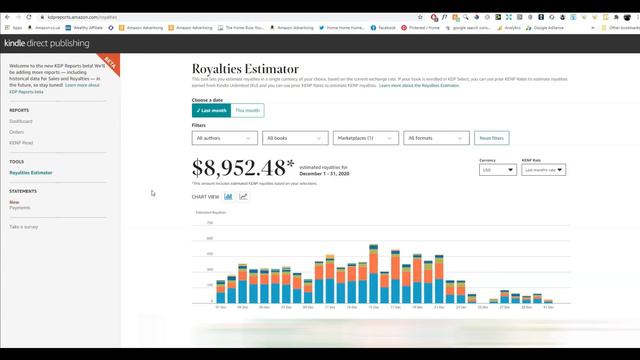Click the Reset filters button
The image size is (640, 360).
coord(491,138)
